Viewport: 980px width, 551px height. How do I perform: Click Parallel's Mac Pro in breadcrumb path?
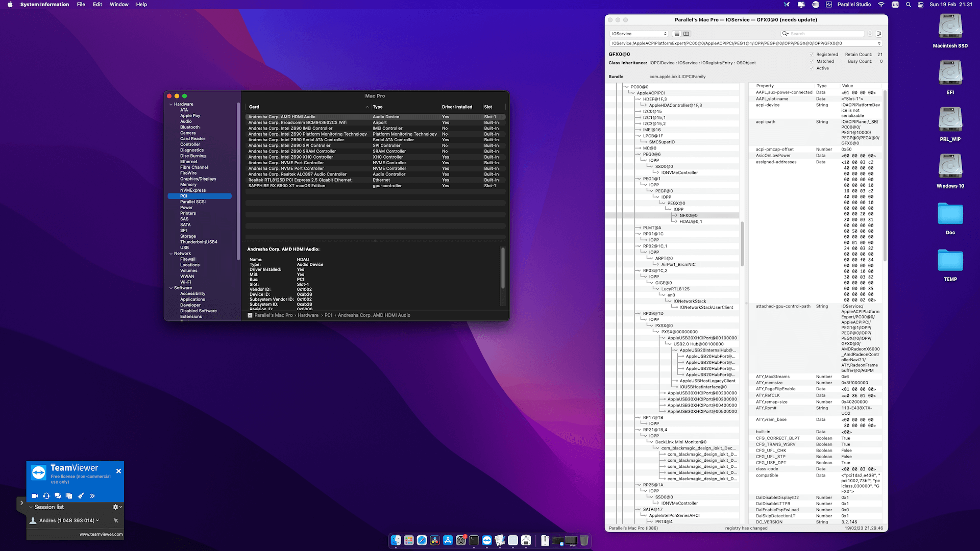(x=274, y=315)
